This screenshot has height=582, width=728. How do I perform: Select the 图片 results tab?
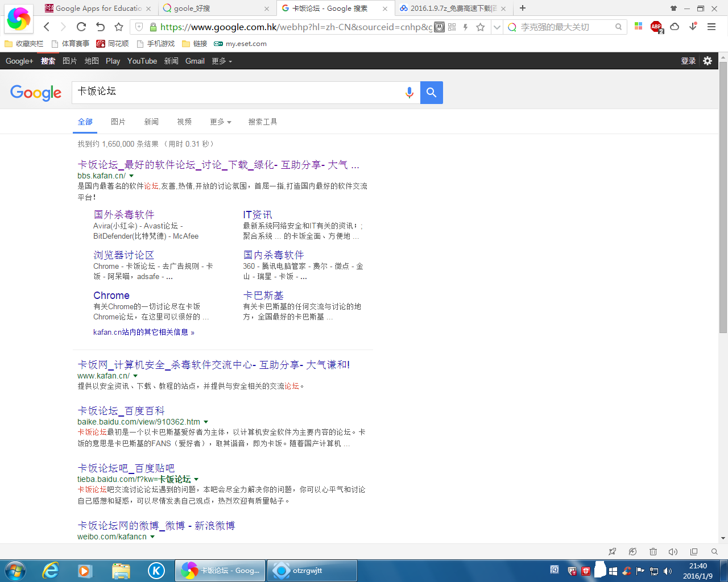118,122
